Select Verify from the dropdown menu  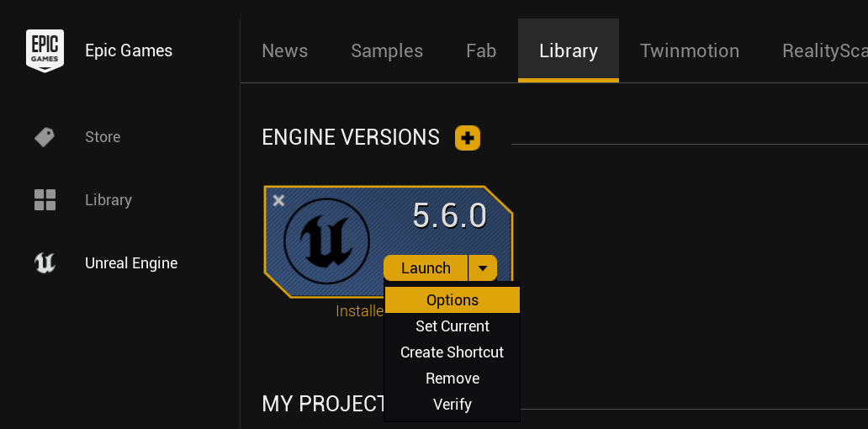[453, 405]
